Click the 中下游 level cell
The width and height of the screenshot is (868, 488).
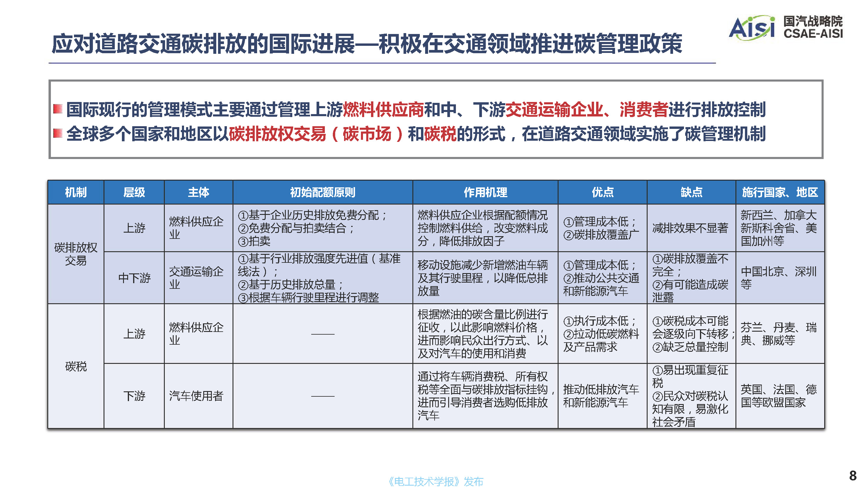[x=134, y=278]
